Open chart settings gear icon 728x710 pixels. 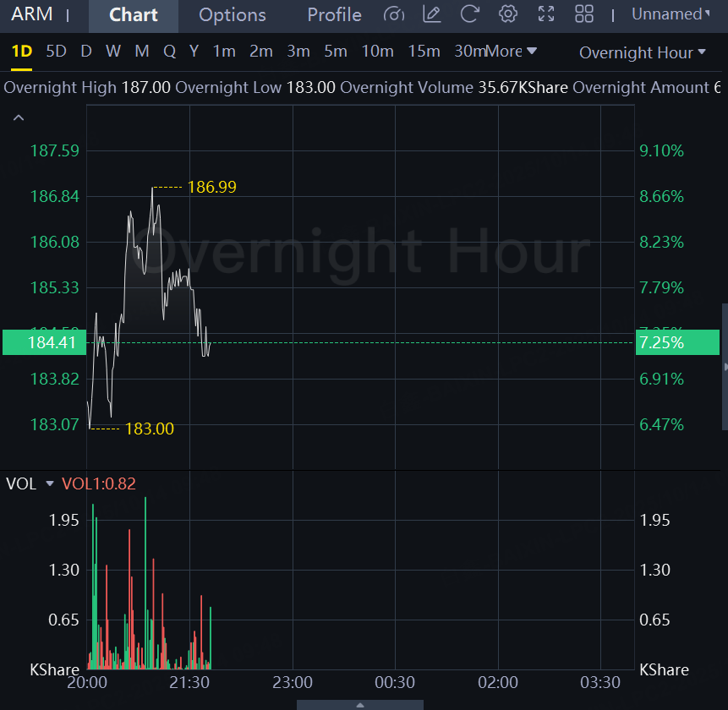pyautogui.click(x=508, y=14)
